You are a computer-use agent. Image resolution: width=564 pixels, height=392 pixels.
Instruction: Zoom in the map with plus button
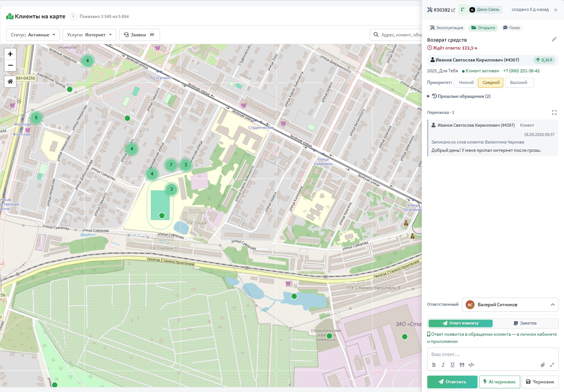[x=10, y=54]
